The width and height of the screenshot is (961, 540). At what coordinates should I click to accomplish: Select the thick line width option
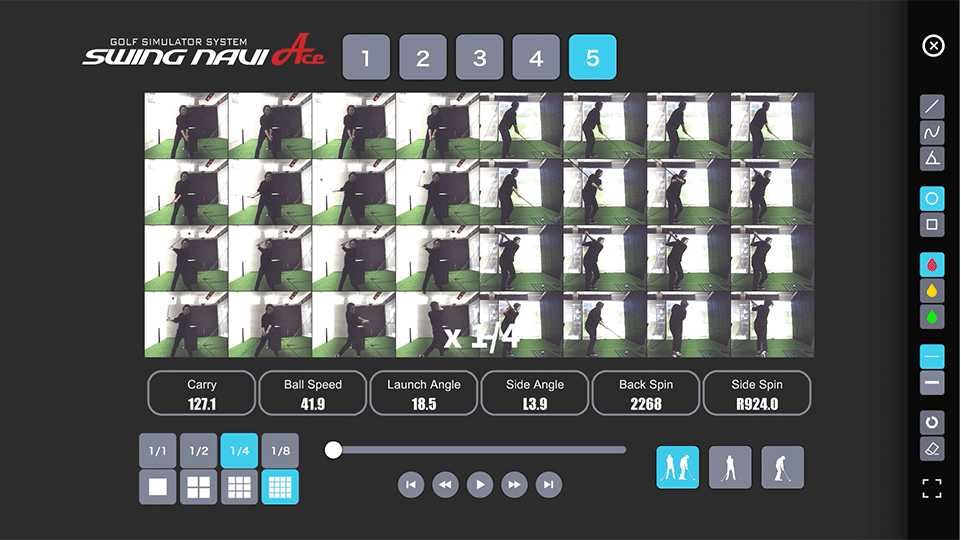[x=932, y=382]
